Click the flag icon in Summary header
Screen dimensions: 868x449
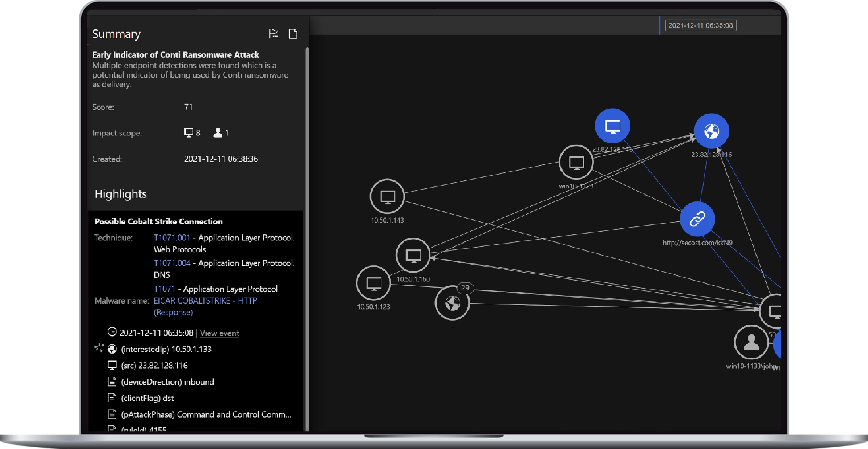tap(273, 34)
